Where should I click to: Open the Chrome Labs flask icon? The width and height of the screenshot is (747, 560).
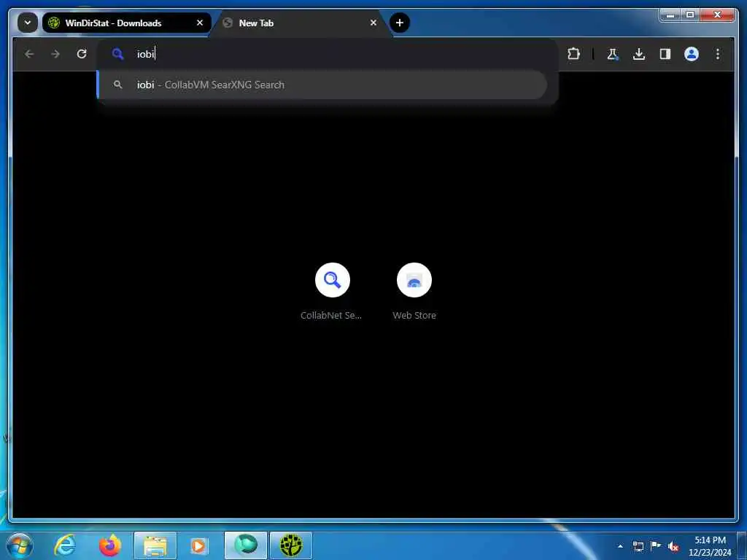coord(613,54)
